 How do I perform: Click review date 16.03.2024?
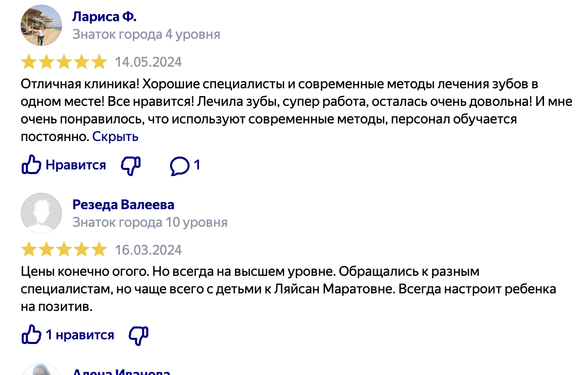[148, 251]
